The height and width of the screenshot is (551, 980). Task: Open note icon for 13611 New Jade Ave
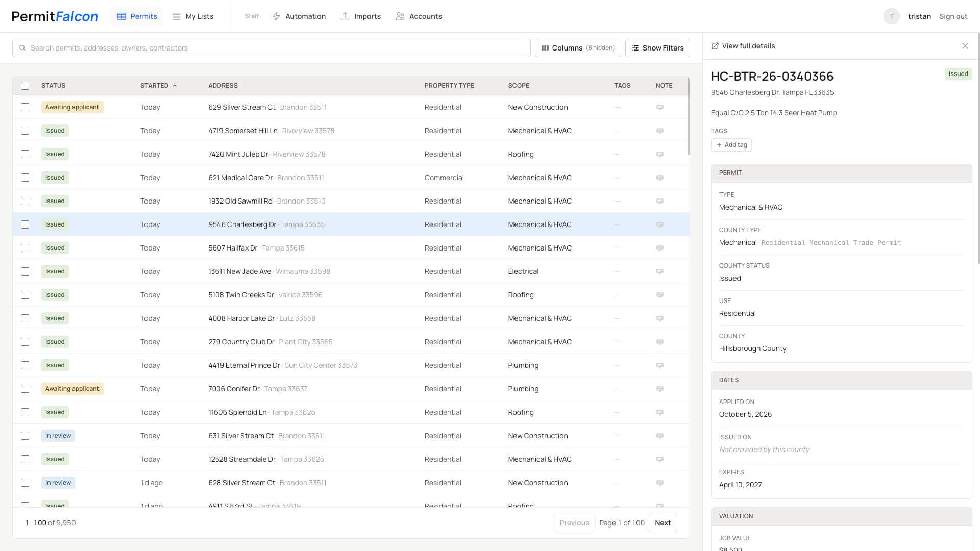(x=659, y=271)
